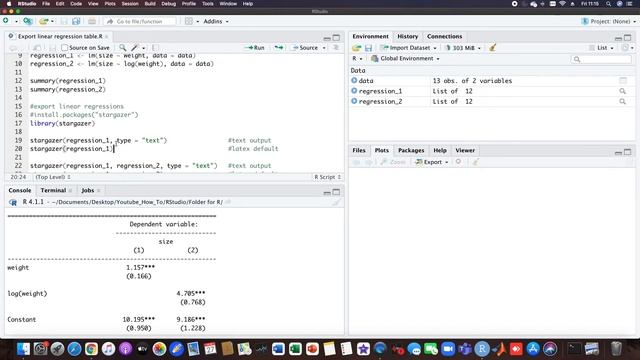Maximize the Console pane
The height and width of the screenshot is (360, 640).
point(336,192)
